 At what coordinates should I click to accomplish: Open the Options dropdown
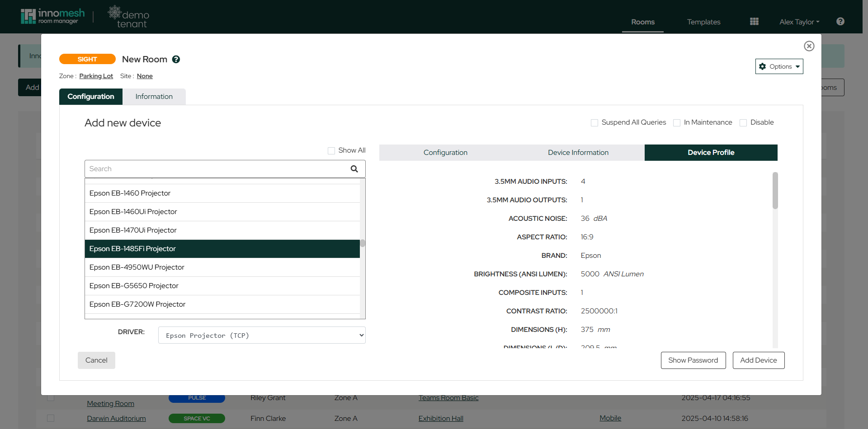[779, 66]
